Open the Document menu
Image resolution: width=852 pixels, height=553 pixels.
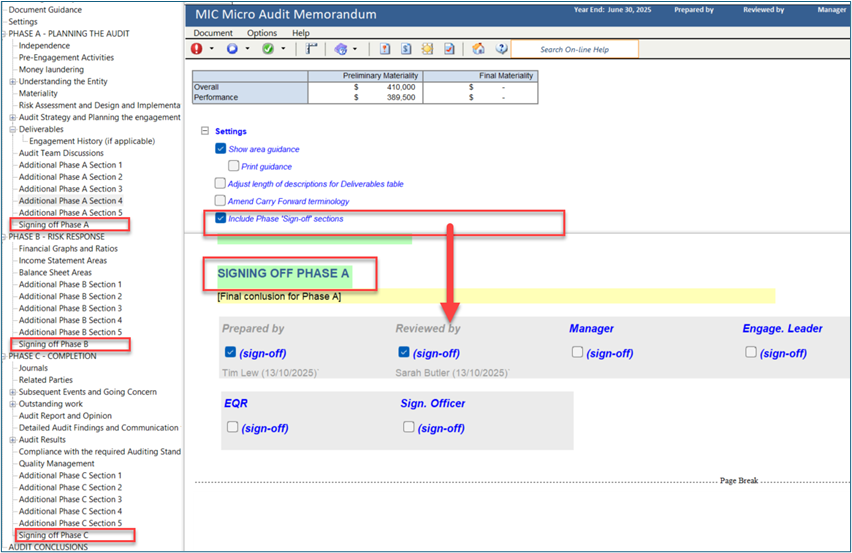click(213, 33)
